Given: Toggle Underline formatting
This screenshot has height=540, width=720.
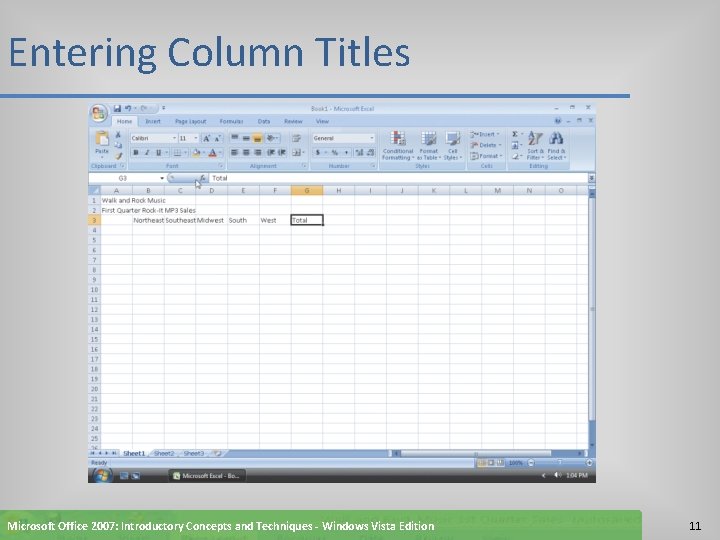Looking at the screenshot, I should coord(158,152).
